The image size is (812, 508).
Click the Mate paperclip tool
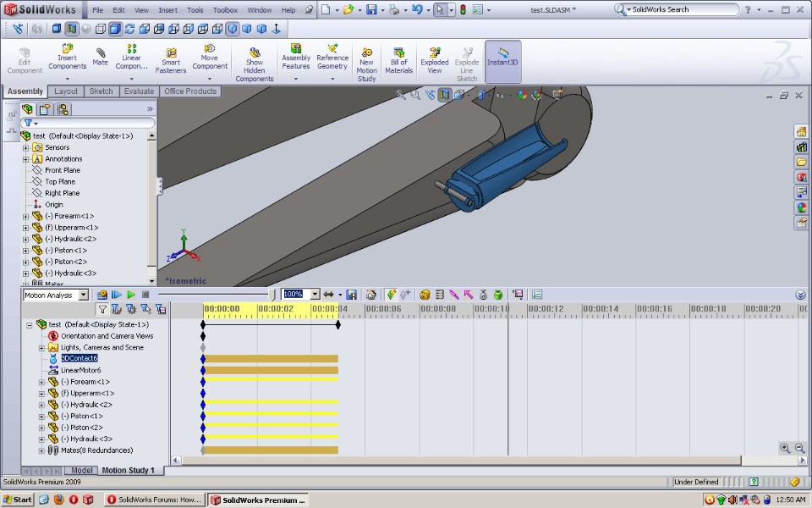point(101,57)
